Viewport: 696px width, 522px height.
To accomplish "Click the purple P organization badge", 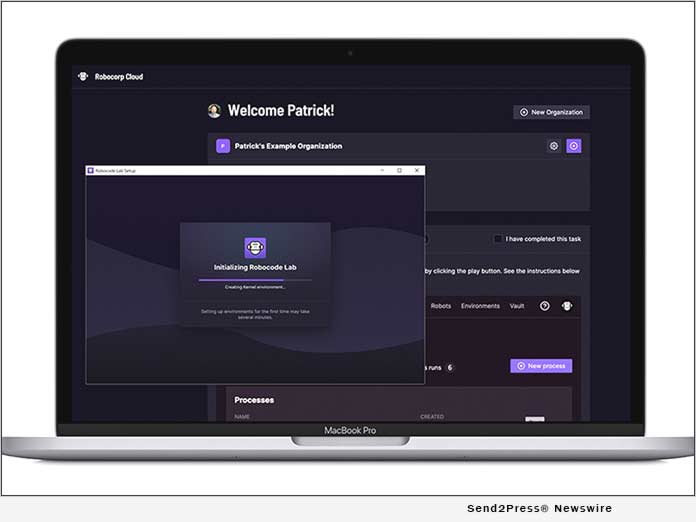I will click(223, 146).
